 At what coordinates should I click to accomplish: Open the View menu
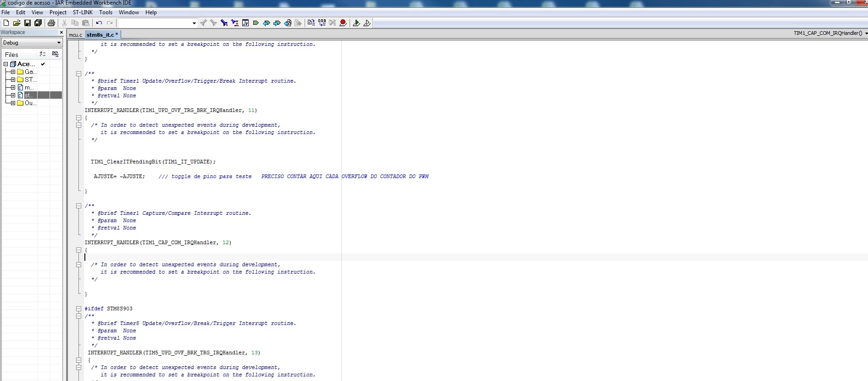(x=37, y=12)
